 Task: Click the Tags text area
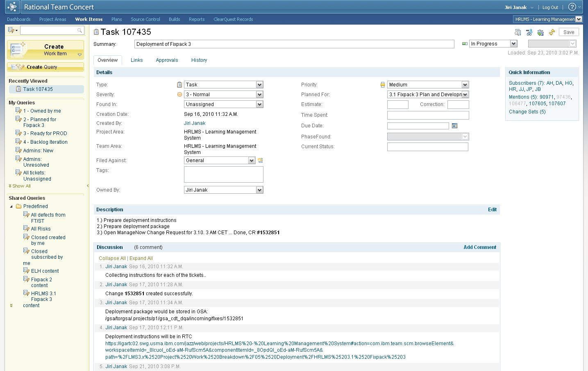[224, 174]
